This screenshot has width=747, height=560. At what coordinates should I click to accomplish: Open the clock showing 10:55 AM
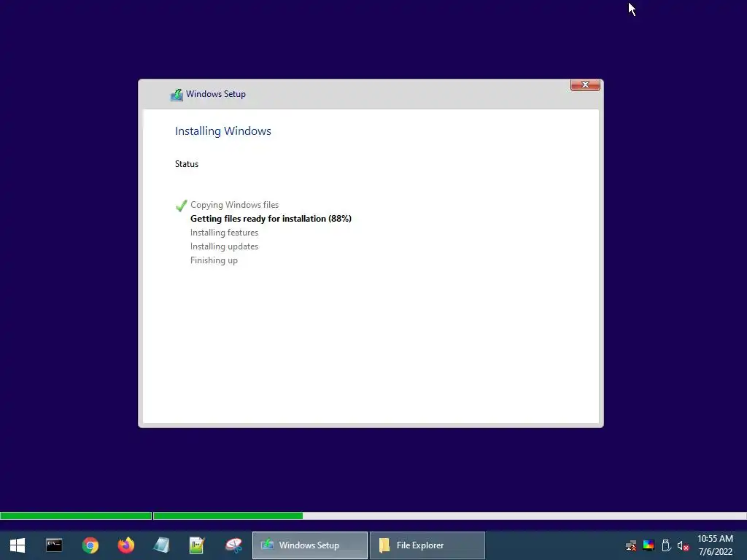(x=715, y=539)
